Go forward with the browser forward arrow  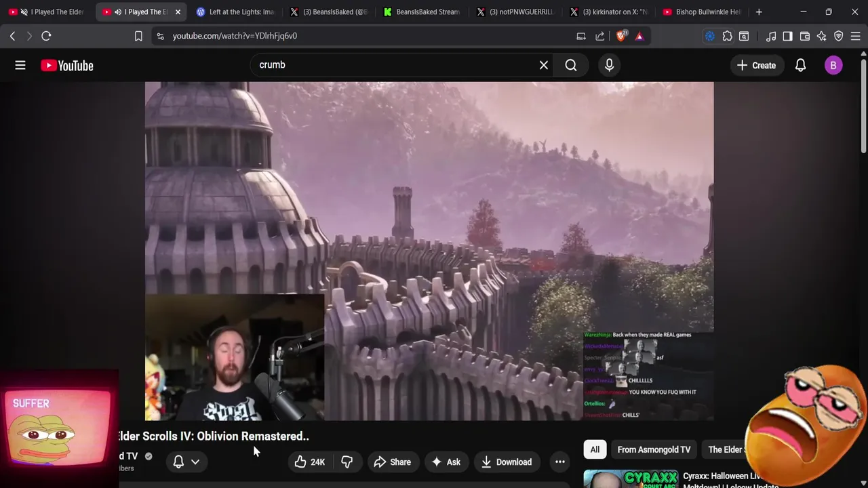pos(29,36)
